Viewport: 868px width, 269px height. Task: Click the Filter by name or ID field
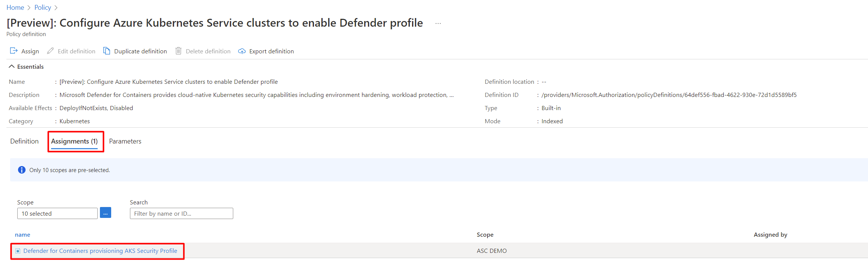181,213
